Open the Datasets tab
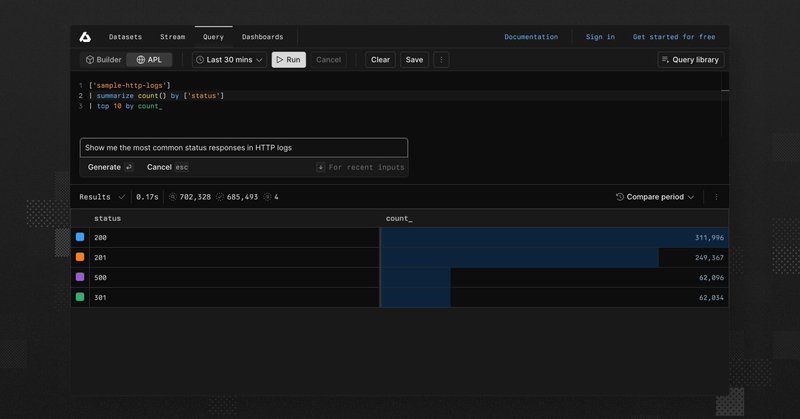The height and width of the screenshot is (419, 800). click(125, 37)
